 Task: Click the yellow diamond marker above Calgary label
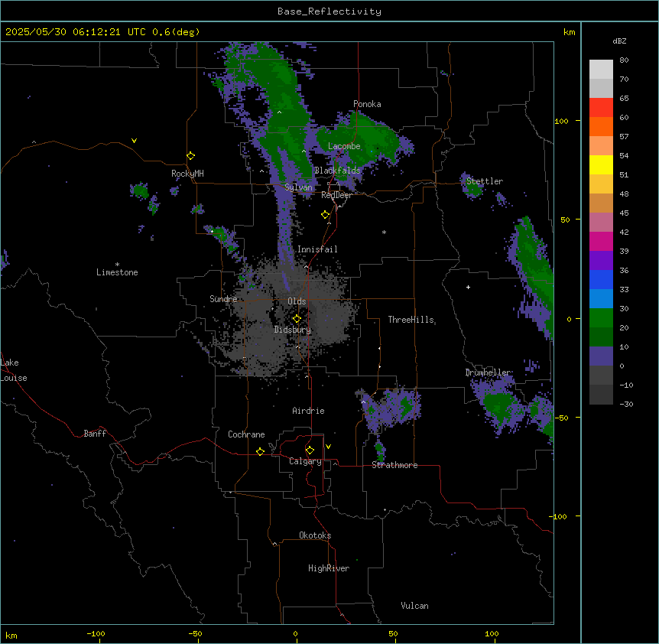(x=310, y=450)
